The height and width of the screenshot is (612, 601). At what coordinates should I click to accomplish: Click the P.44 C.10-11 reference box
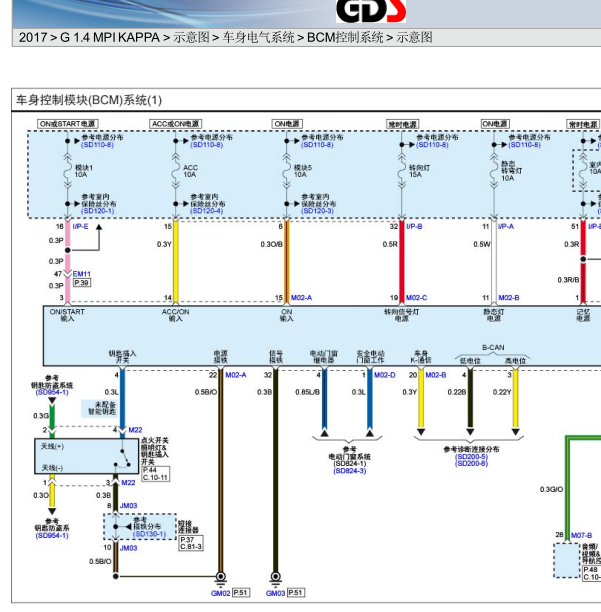155,474
